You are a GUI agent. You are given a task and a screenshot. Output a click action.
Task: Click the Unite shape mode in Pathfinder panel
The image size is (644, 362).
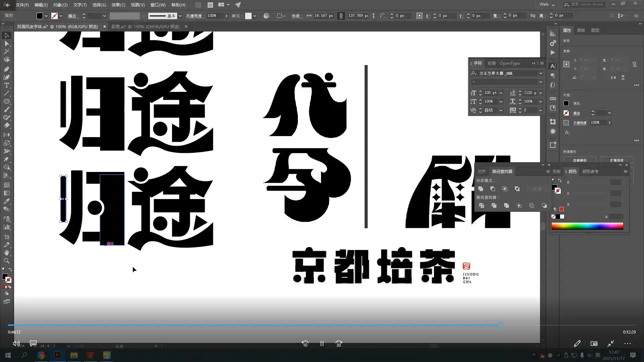point(481,189)
